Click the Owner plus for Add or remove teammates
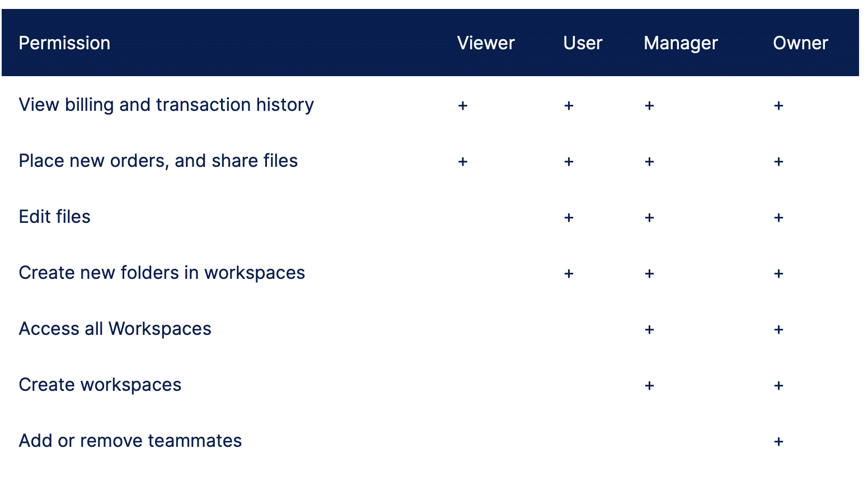868x481 pixels. click(778, 441)
